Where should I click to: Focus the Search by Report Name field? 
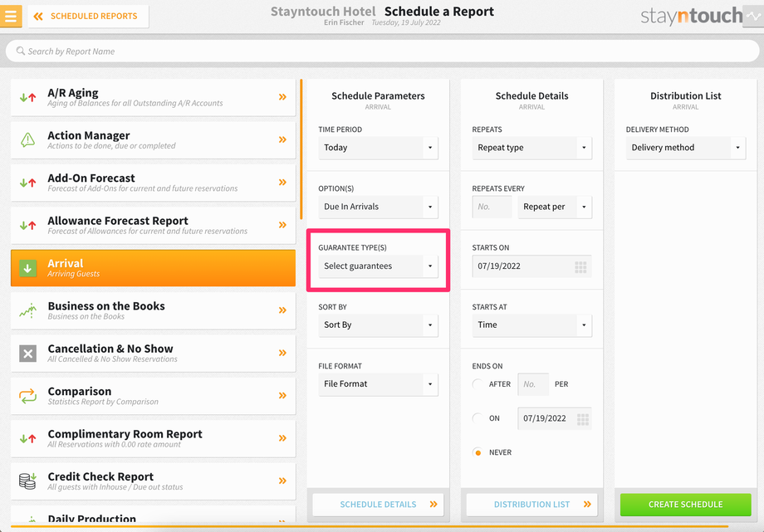pos(382,51)
